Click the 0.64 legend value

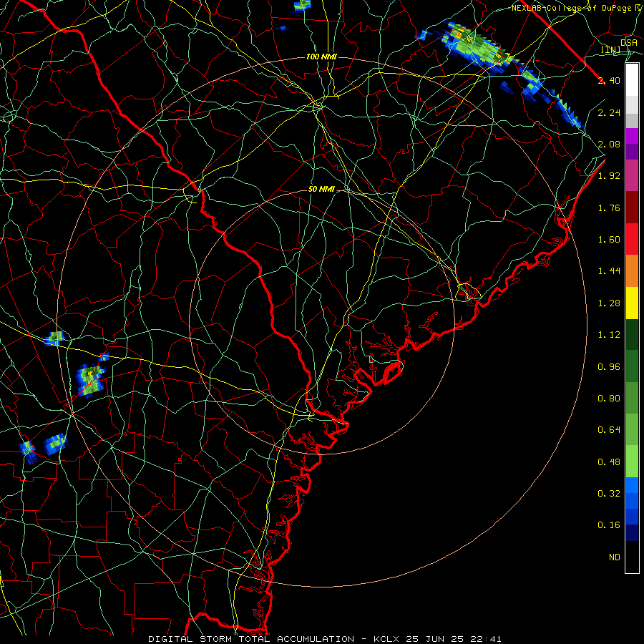(x=609, y=430)
